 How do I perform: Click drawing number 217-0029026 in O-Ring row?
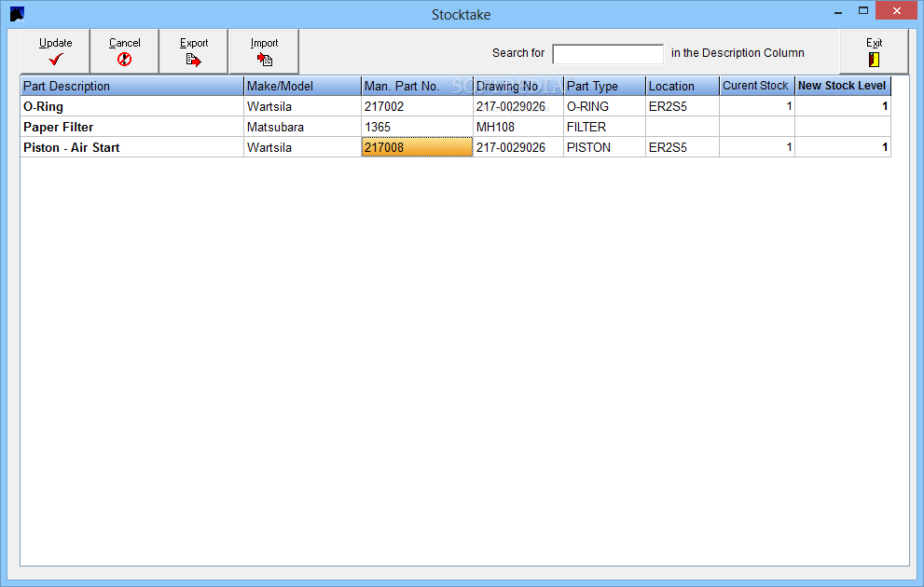(x=518, y=106)
